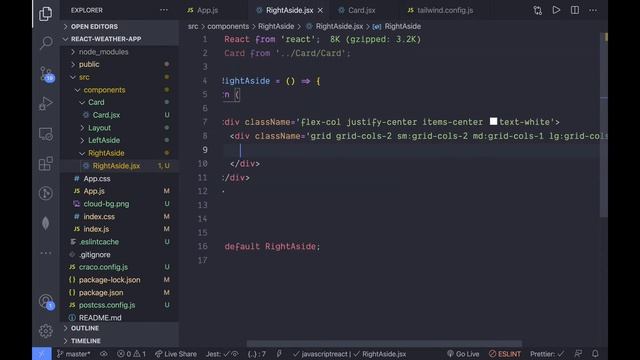
Task: Collapse the REACT-WEATHER-APP folder section
Action: click(120, 39)
